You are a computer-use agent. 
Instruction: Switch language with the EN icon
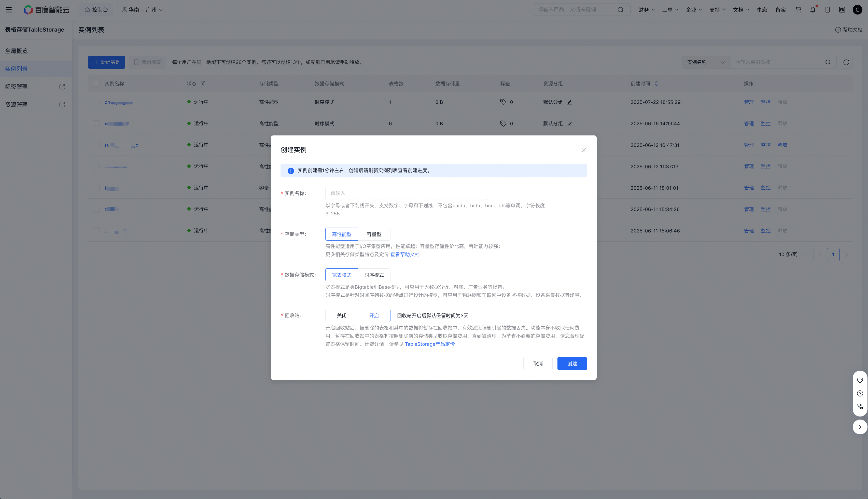[842, 10]
